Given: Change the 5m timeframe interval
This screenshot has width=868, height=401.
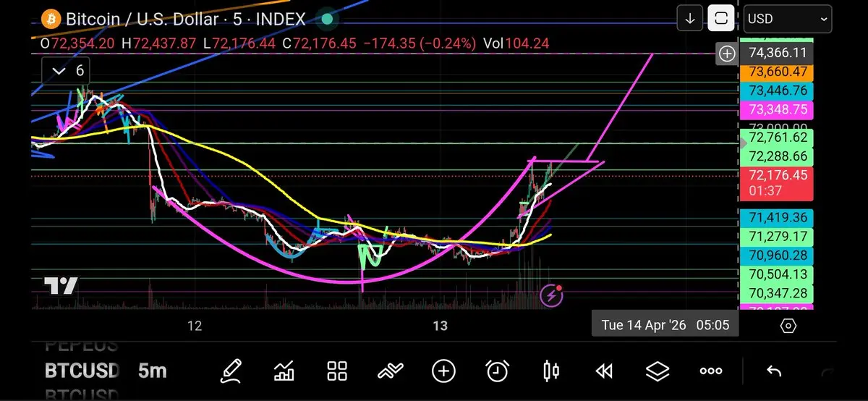Looking at the screenshot, I should click(152, 371).
